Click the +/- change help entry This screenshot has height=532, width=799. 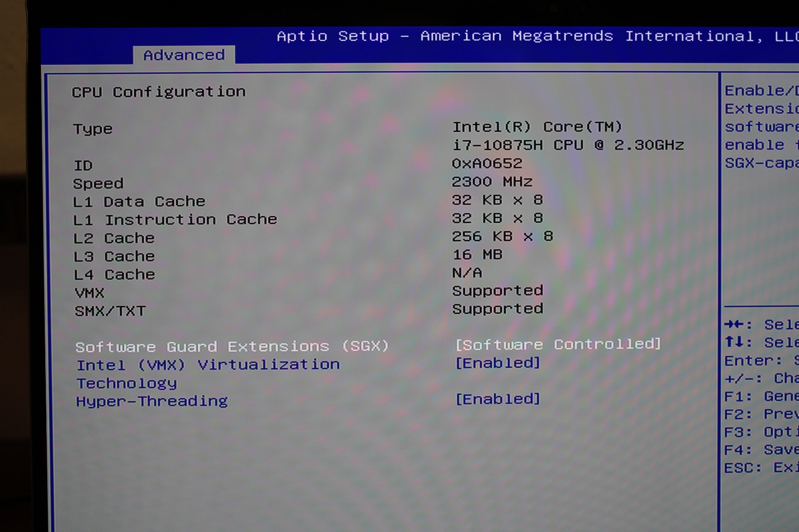(x=761, y=379)
